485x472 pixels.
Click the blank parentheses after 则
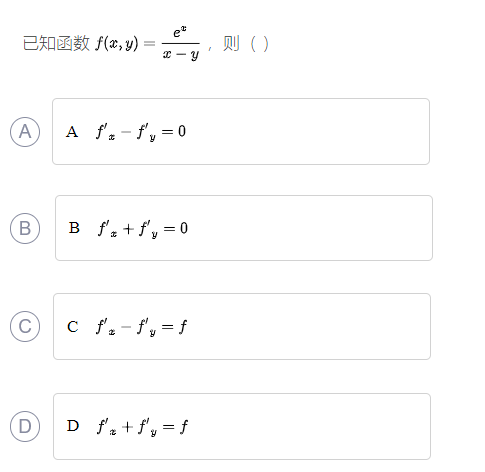tap(259, 44)
